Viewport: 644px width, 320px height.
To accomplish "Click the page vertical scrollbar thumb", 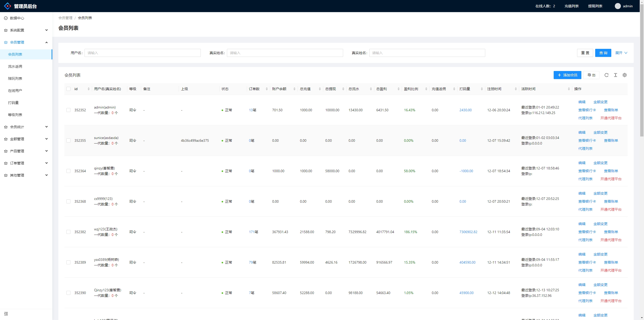I will pyautogui.click(x=642, y=70).
